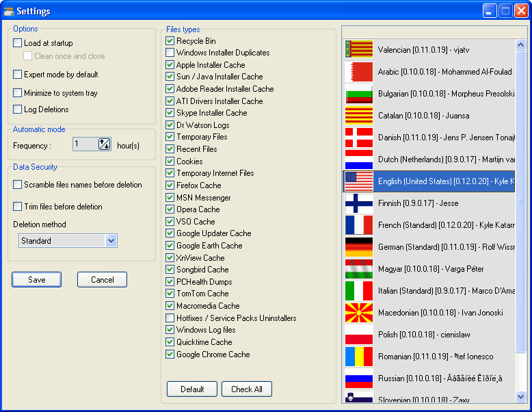532x412 pixels.
Task: Toggle Quicktime Cache checkbox
Action: click(170, 342)
